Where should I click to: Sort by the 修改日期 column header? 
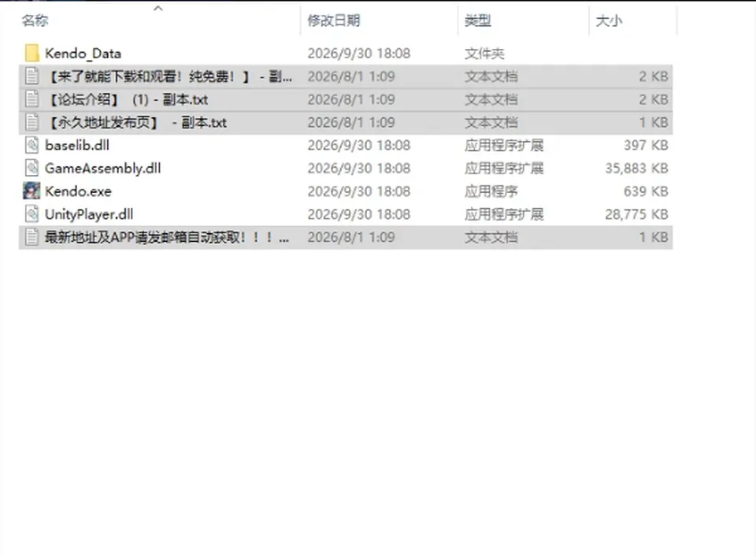[x=334, y=20]
